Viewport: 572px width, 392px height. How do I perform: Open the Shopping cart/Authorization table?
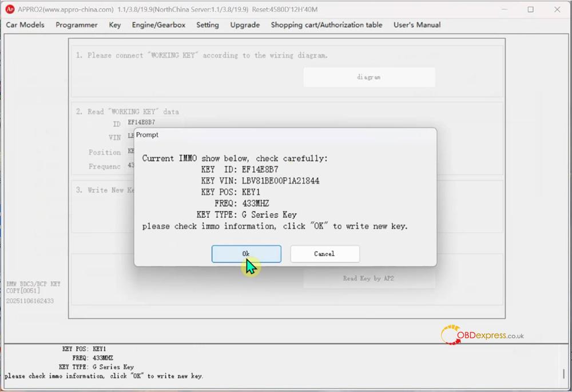coord(328,25)
